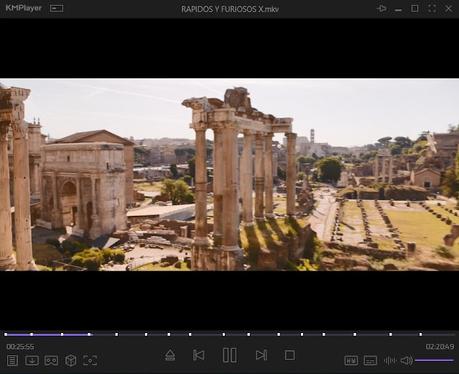Click the volume slider bar
The height and width of the screenshot is (374, 459).
[x=434, y=360]
